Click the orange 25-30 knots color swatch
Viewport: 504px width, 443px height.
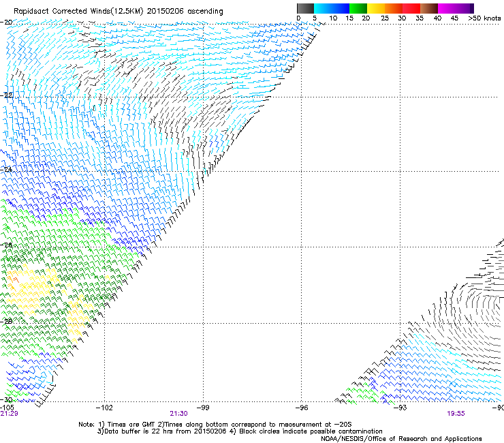[394, 8]
